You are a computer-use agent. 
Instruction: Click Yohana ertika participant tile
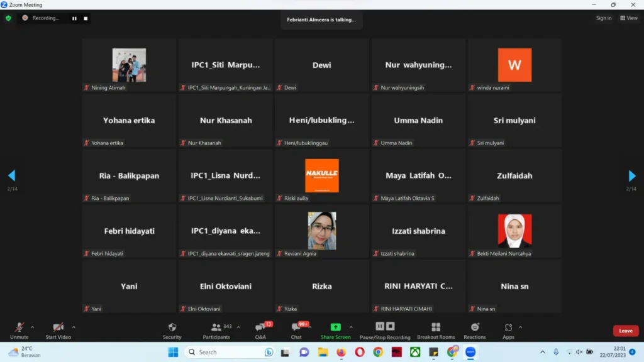(129, 120)
